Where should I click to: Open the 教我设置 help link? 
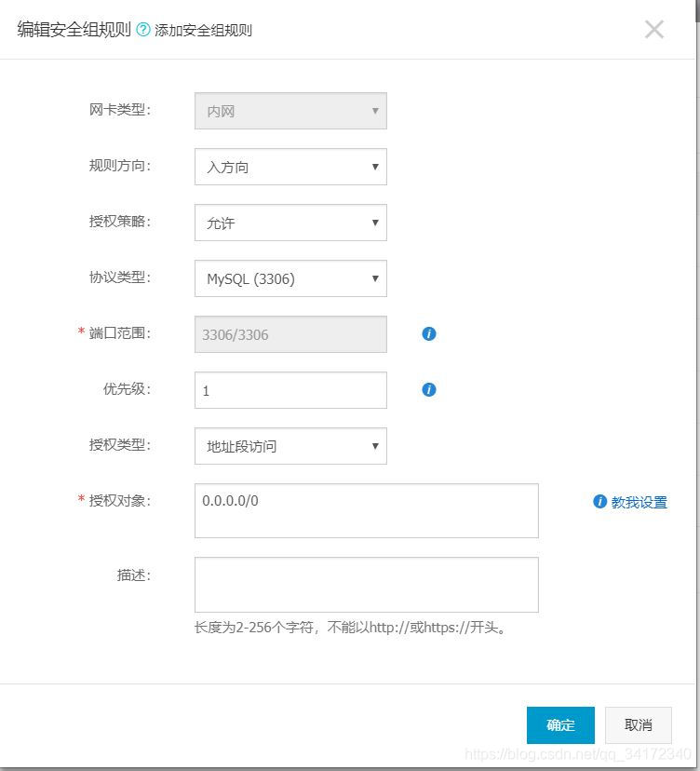pos(639,502)
